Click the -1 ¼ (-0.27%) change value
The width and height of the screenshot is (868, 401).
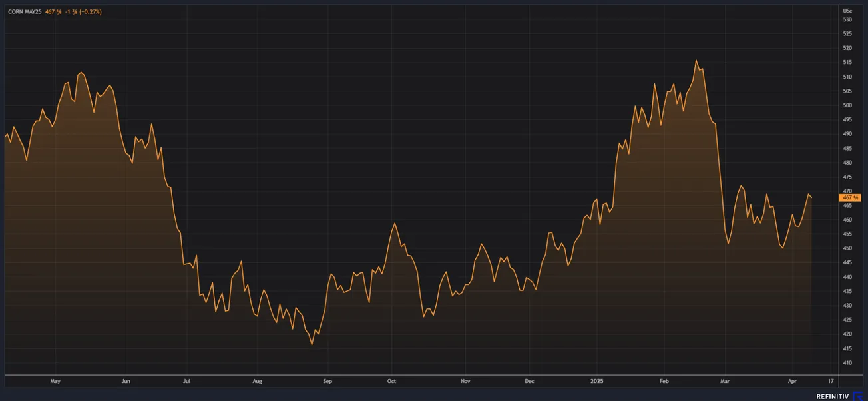click(x=83, y=12)
